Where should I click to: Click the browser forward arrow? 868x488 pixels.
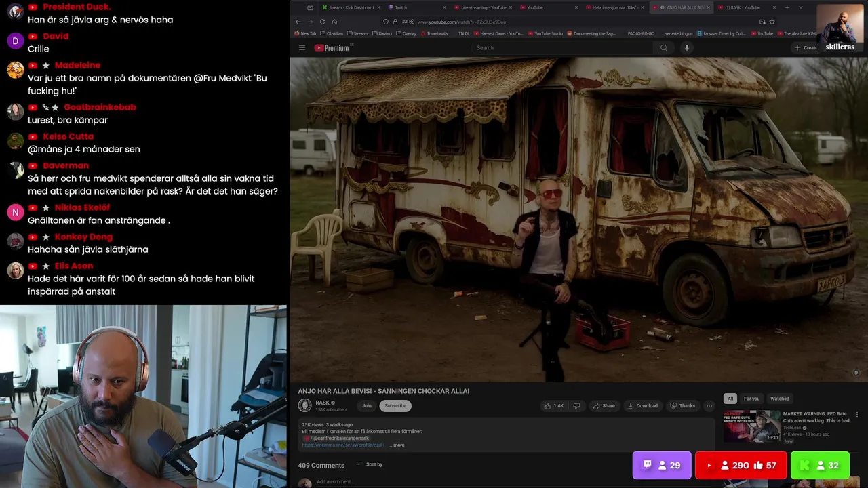pos(310,22)
